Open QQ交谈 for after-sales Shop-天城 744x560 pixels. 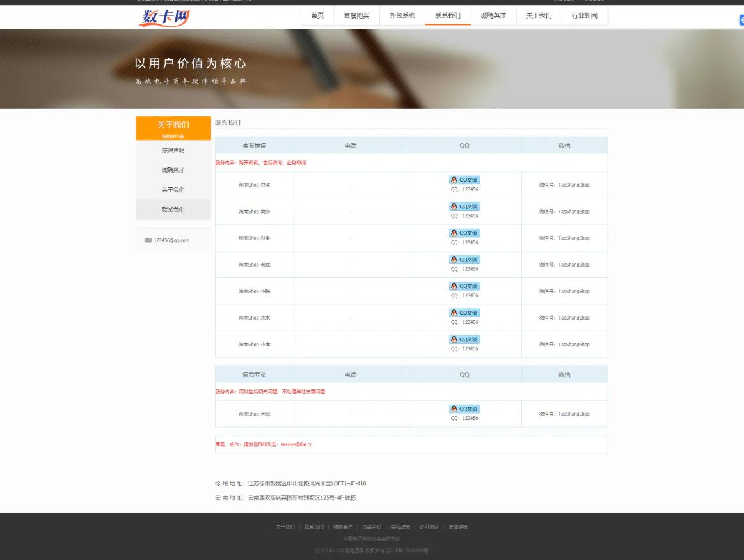[x=464, y=409]
